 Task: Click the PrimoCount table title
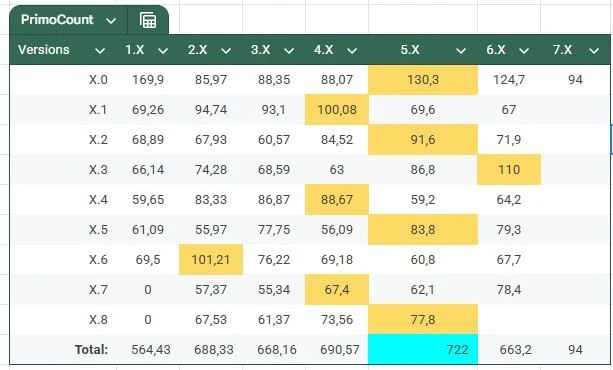[x=57, y=20]
